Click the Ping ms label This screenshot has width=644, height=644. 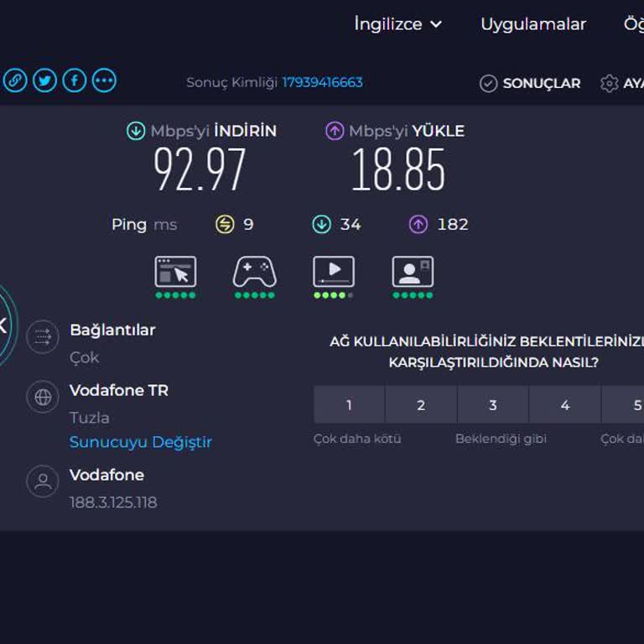pyautogui.click(x=144, y=225)
